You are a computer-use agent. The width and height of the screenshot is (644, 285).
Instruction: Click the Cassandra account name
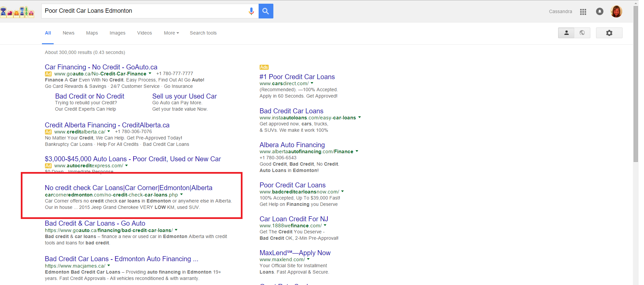click(560, 11)
